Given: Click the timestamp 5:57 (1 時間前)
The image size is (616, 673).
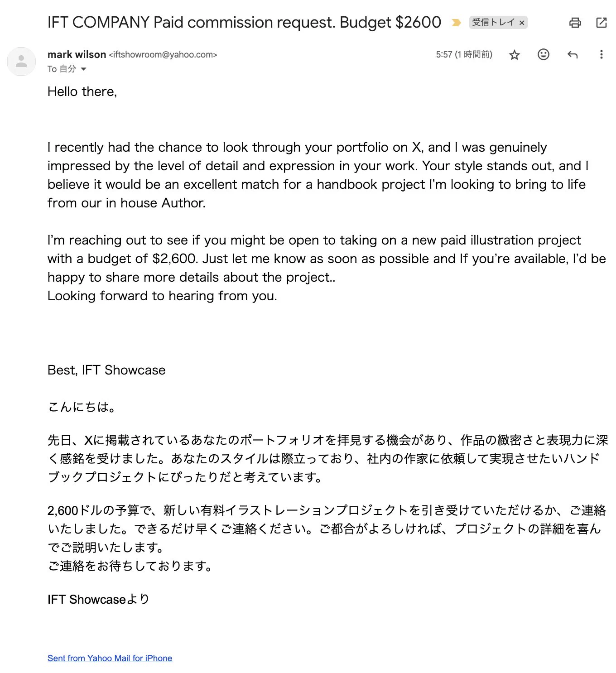Looking at the screenshot, I should (464, 54).
